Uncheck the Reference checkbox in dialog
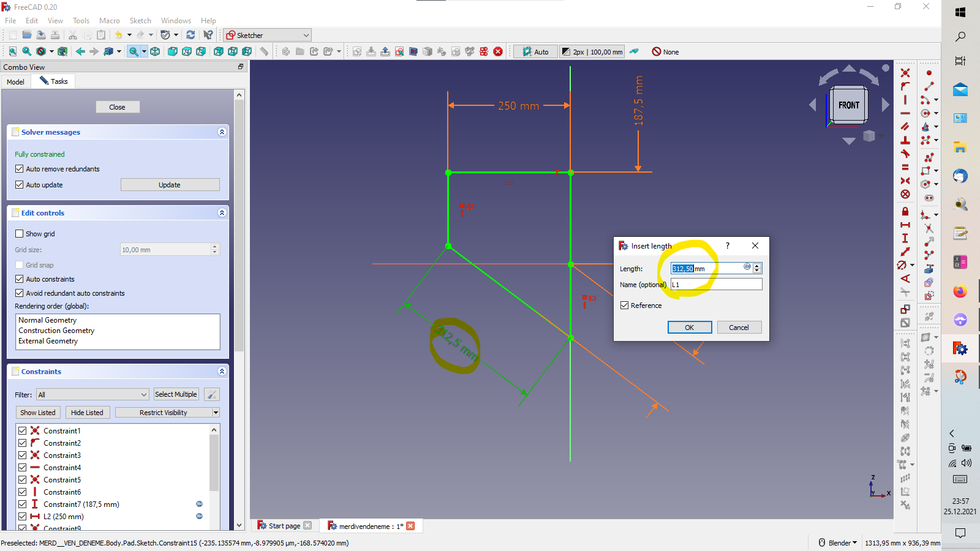 (x=625, y=305)
